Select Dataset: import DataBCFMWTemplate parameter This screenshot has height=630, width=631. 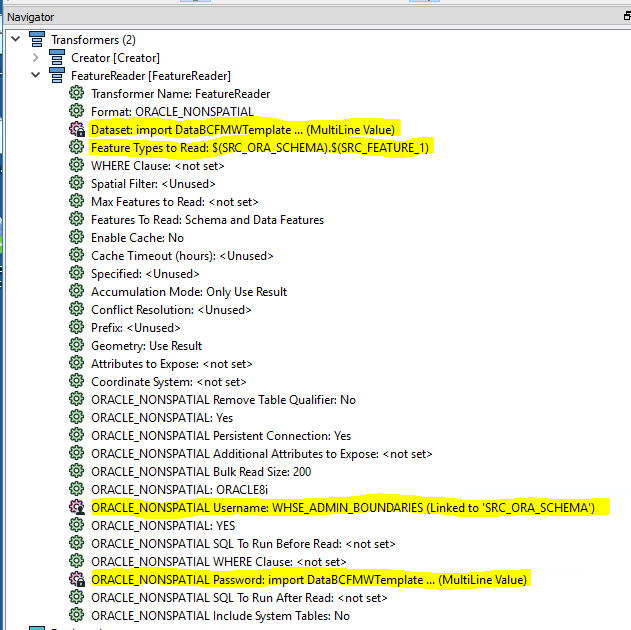[243, 130]
